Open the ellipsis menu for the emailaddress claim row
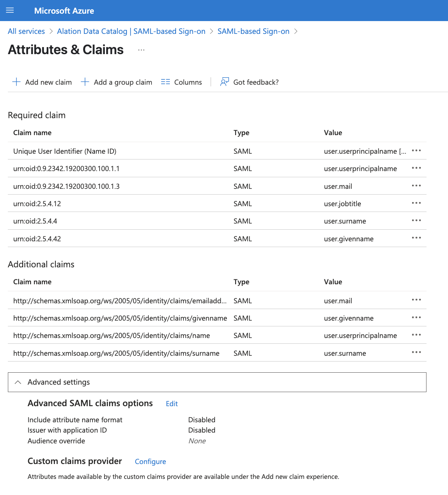The width and height of the screenshot is (448, 495). [x=417, y=300]
